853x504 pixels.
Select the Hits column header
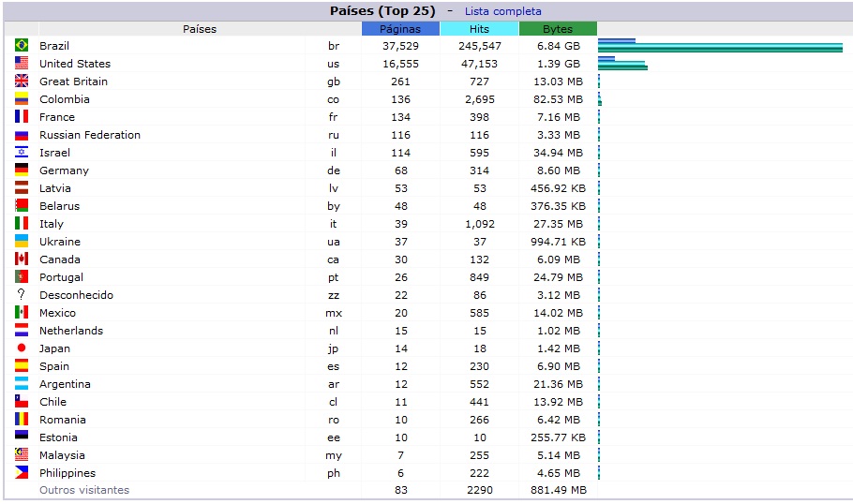[479, 29]
